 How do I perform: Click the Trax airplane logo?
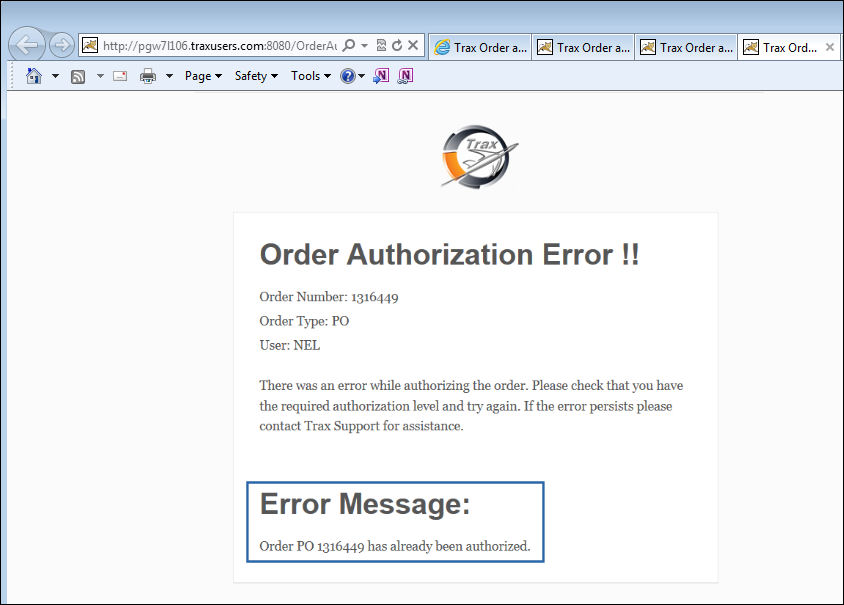point(478,157)
